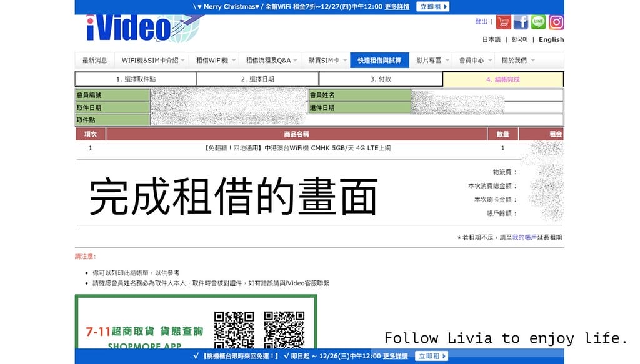Click 立即租 button in bottom banner

(x=432, y=356)
